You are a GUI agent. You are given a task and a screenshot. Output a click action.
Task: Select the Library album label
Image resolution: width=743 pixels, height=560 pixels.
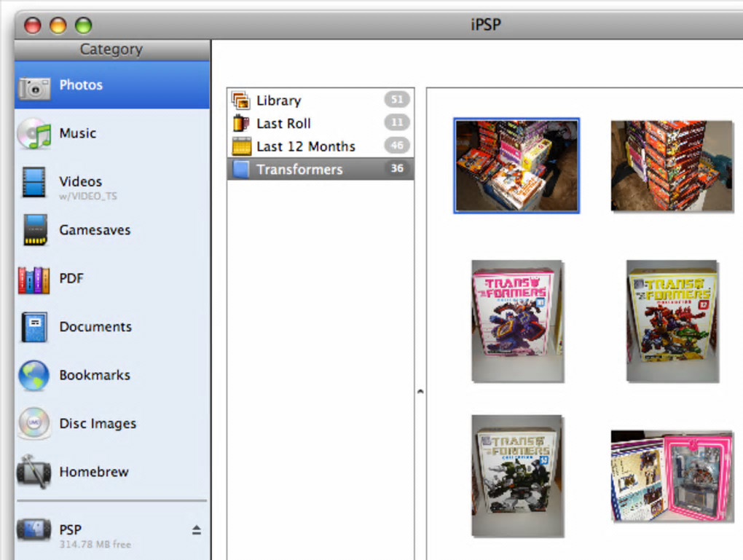click(278, 100)
